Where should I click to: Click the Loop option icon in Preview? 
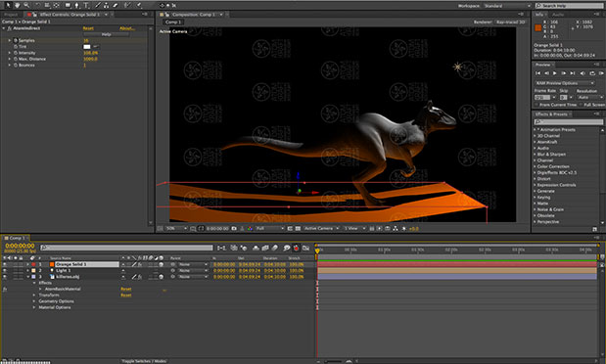click(x=592, y=73)
